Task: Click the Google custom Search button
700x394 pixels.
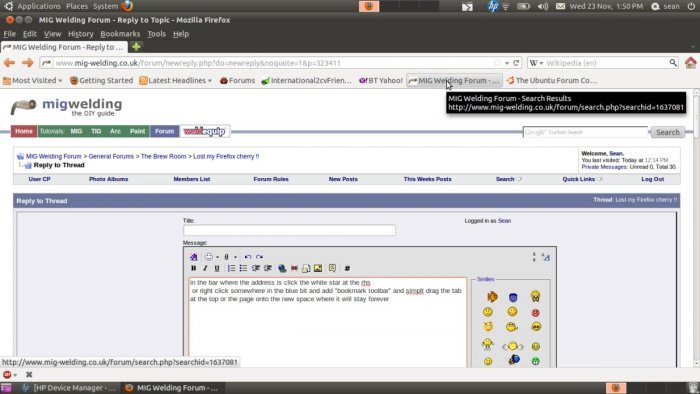Action: pyautogui.click(x=667, y=132)
